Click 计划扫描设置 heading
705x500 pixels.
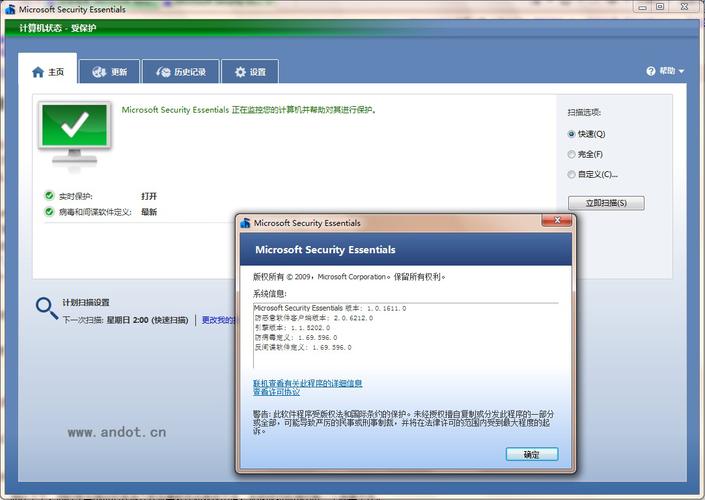coord(86,303)
